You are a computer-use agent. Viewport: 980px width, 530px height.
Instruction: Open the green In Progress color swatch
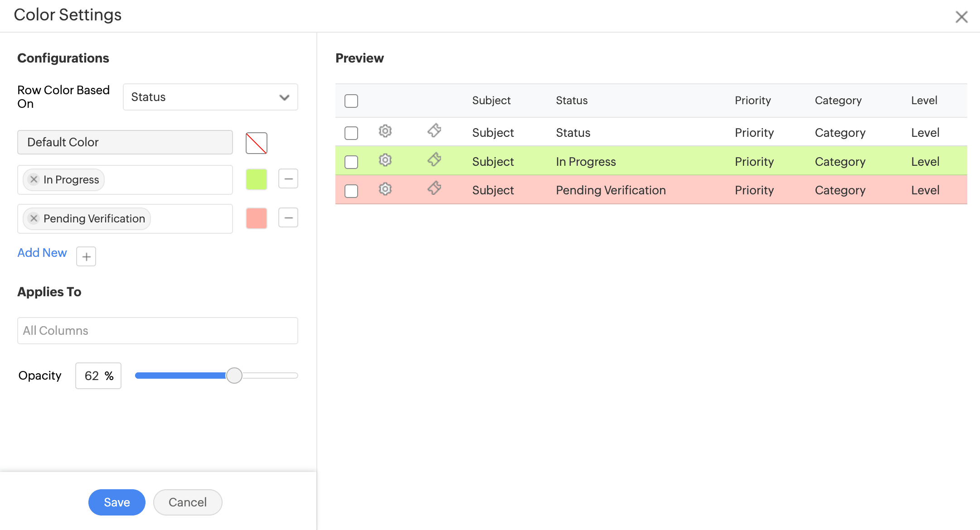click(257, 179)
